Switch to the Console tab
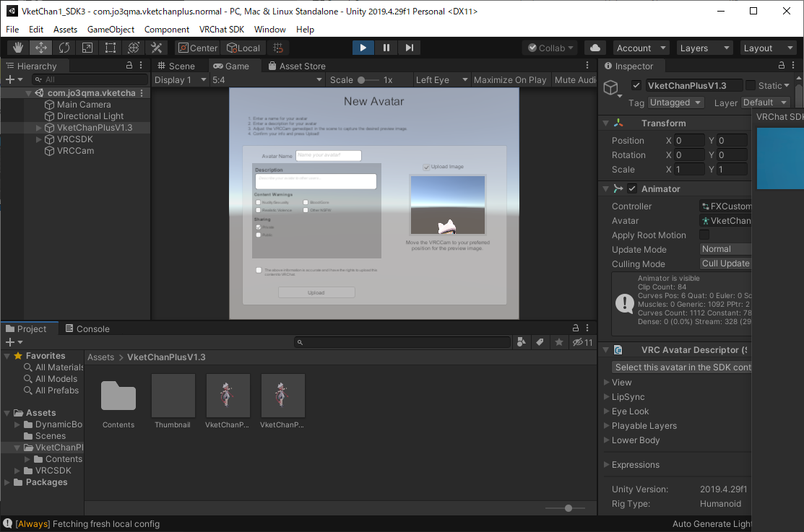The image size is (804, 532). coord(87,328)
